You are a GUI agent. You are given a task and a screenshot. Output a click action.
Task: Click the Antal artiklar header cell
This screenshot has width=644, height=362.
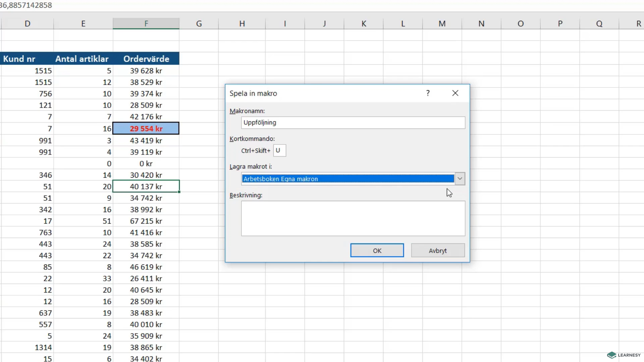click(83, 59)
